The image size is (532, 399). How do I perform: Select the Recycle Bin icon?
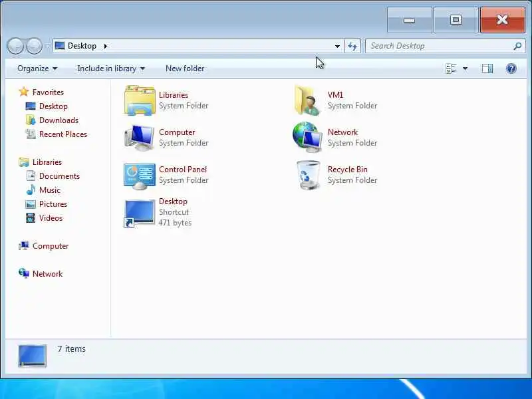[x=308, y=175]
